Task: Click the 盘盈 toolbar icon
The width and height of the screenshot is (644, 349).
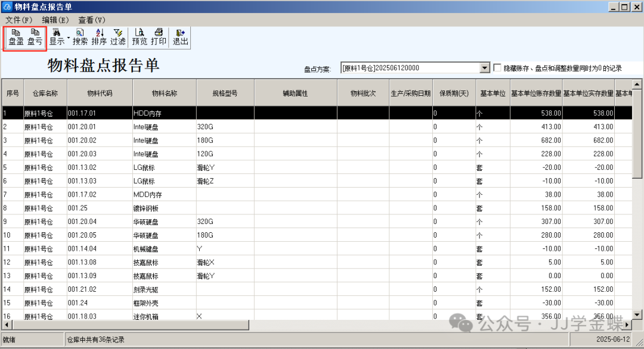Action: 16,37
